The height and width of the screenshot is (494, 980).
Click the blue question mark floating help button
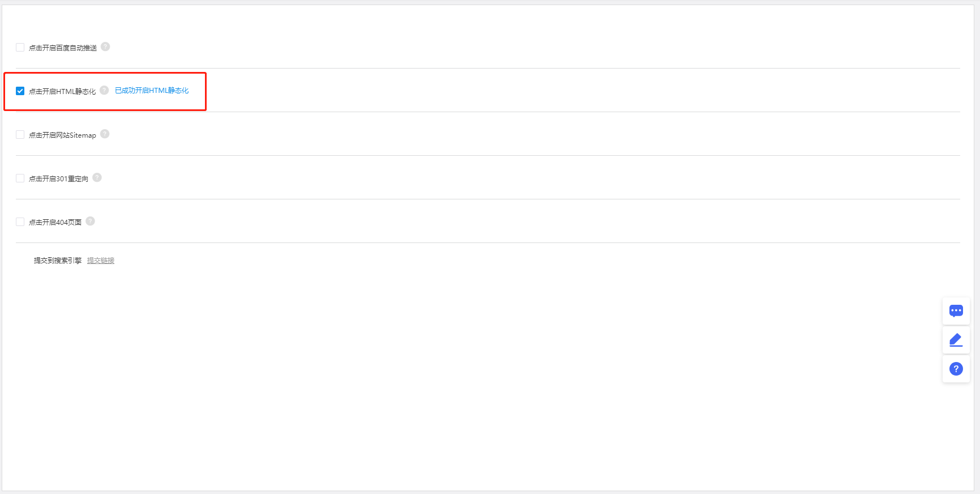956,369
